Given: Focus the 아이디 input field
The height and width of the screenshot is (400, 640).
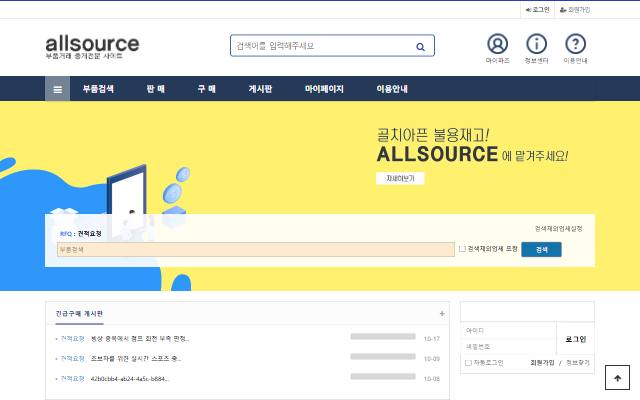Looking at the screenshot, I should point(509,330).
